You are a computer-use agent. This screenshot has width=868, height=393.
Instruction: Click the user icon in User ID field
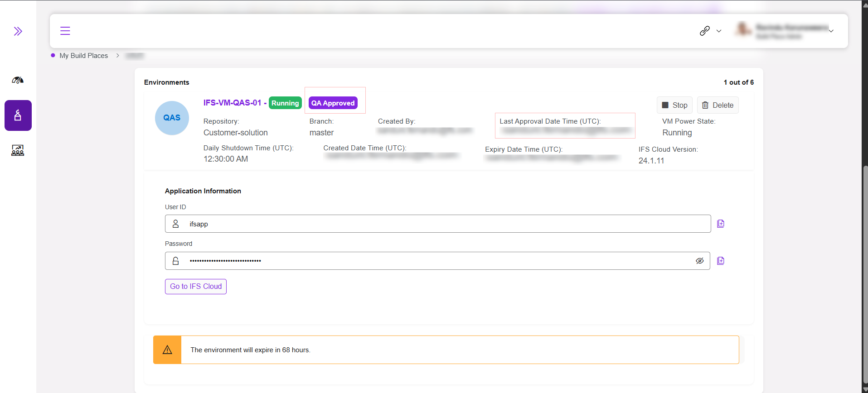pos(176,224)
